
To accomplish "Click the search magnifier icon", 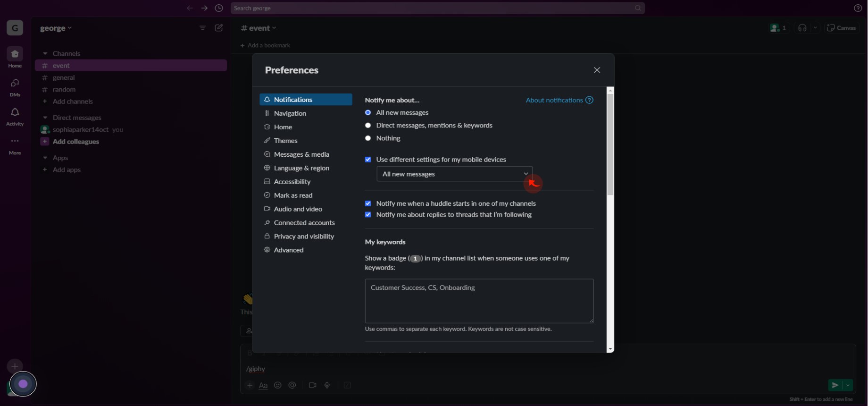I will pyautogui.click(x=638, y=8).
